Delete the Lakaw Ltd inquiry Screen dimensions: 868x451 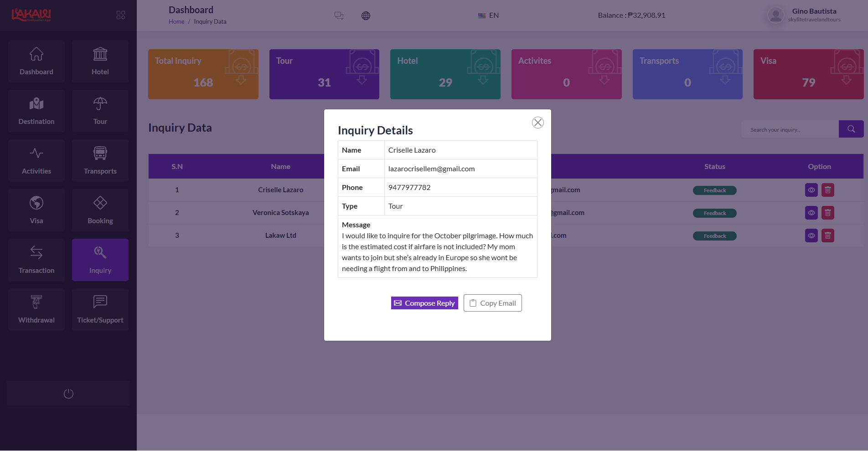coord(828,236)
